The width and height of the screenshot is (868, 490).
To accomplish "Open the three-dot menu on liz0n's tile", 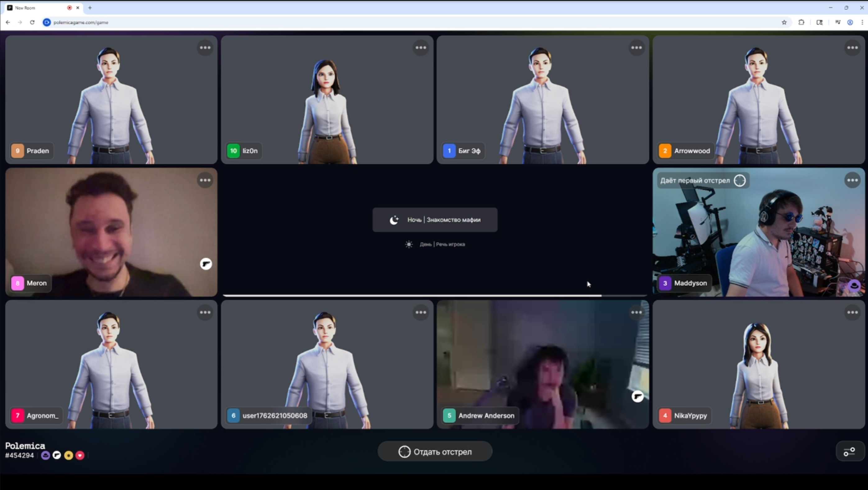I will tap(421, 48).
